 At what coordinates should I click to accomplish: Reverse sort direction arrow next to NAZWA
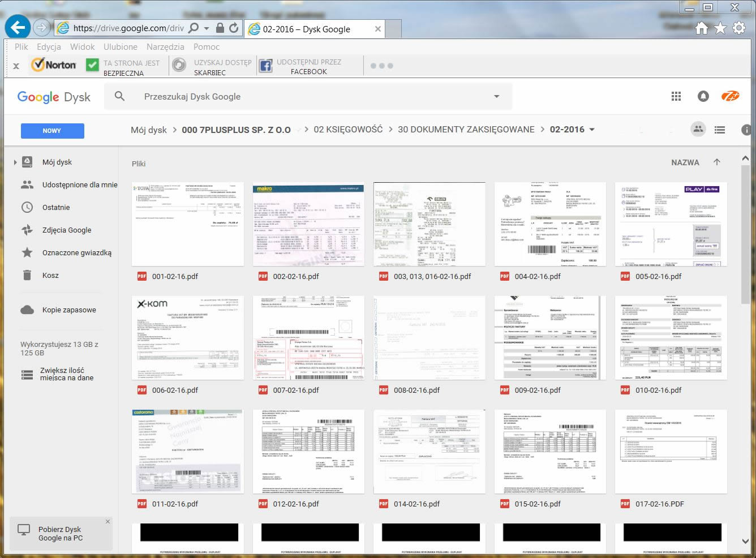click(x=717, y=162)
